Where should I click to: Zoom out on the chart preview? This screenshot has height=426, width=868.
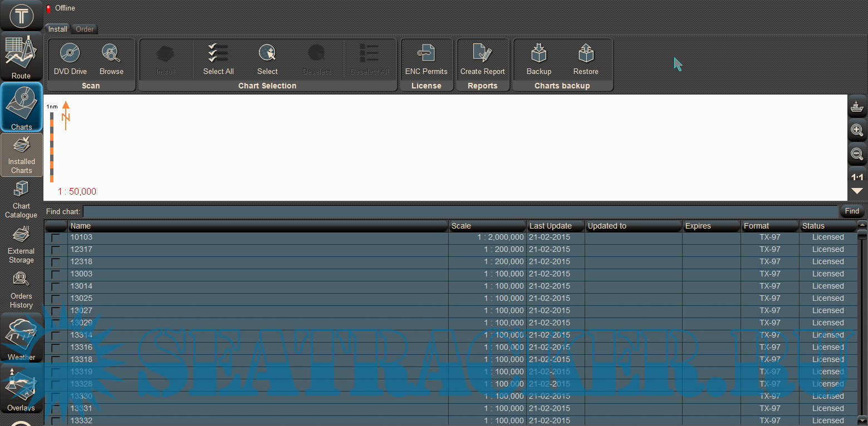click(857, 154)
